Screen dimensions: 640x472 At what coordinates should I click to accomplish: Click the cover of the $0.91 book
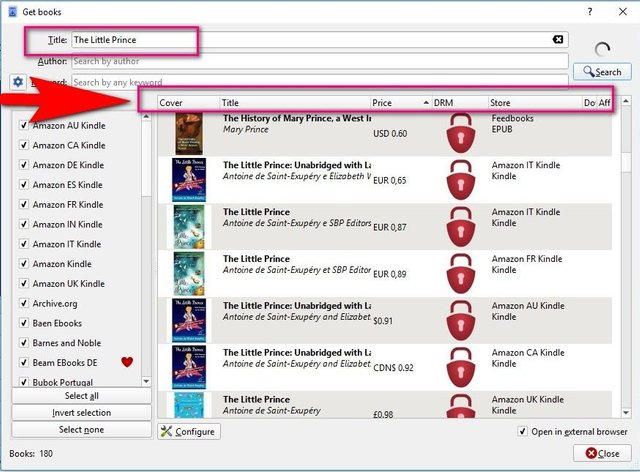tap(189, 321)
